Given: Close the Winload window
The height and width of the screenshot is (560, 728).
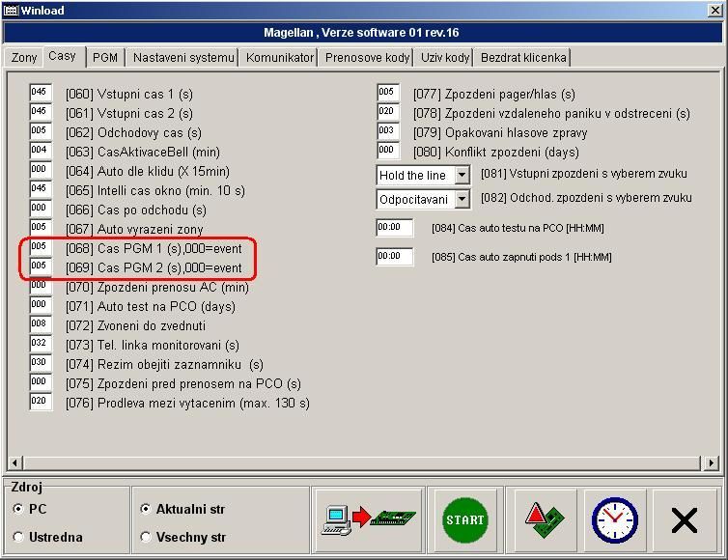Looking at the screenshot, I should click(x=714, y=10).
